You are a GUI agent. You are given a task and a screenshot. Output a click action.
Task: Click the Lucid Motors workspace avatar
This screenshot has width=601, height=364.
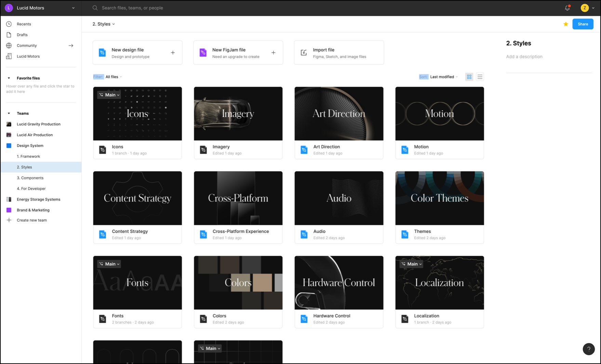point(9,8)
